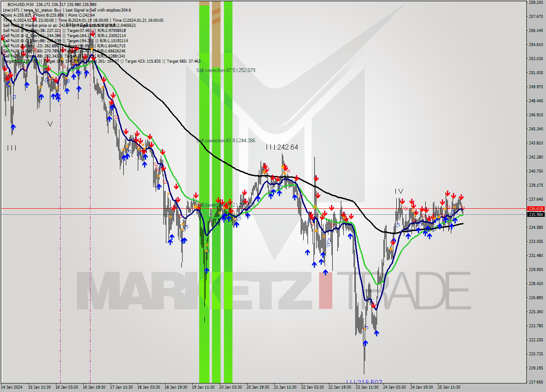The image size is (546, 392).
Task: Click the '14 Jan 2024' date label
Action: (11, 387)
